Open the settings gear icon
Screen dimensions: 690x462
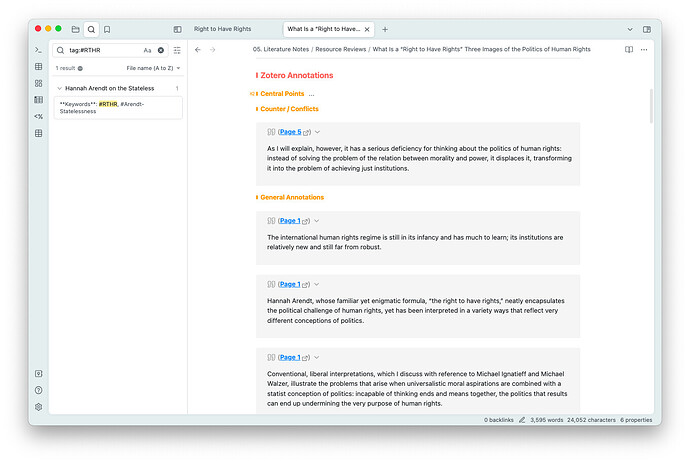coord(38,407)
